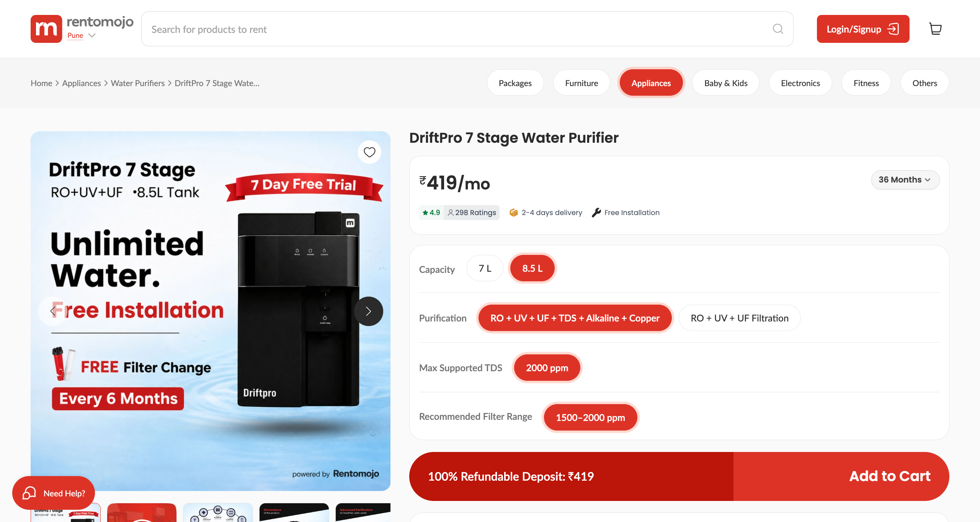Image resolution: width=980 pixels, height=522 pixels.
Task: Show the next product image
Action: pos(368,312)
